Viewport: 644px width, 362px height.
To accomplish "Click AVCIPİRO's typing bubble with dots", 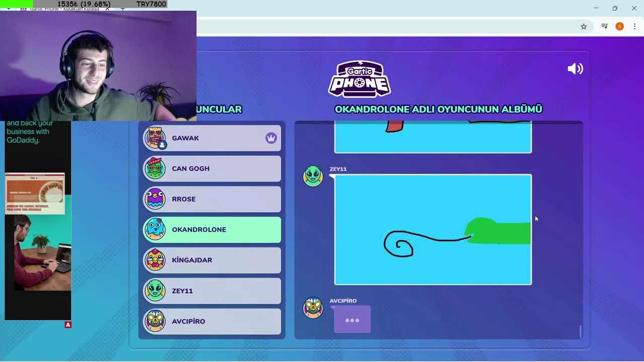I will coord(352,320).
